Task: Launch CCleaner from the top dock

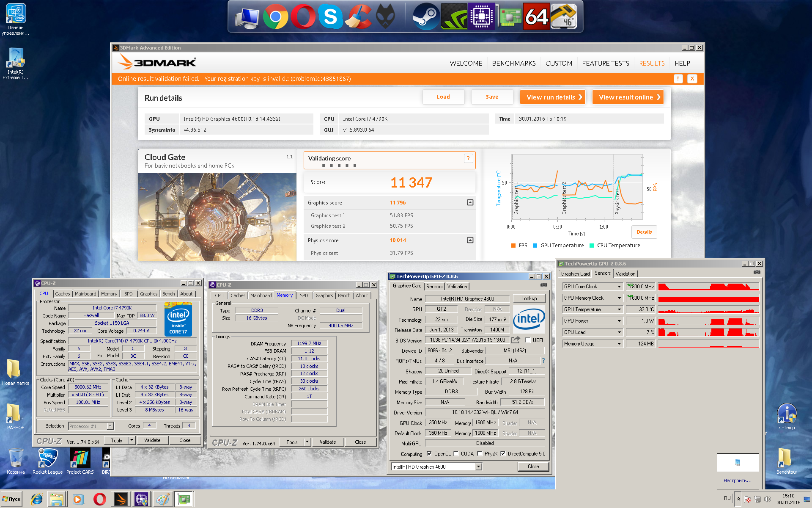Action: (x=358, y=17)
